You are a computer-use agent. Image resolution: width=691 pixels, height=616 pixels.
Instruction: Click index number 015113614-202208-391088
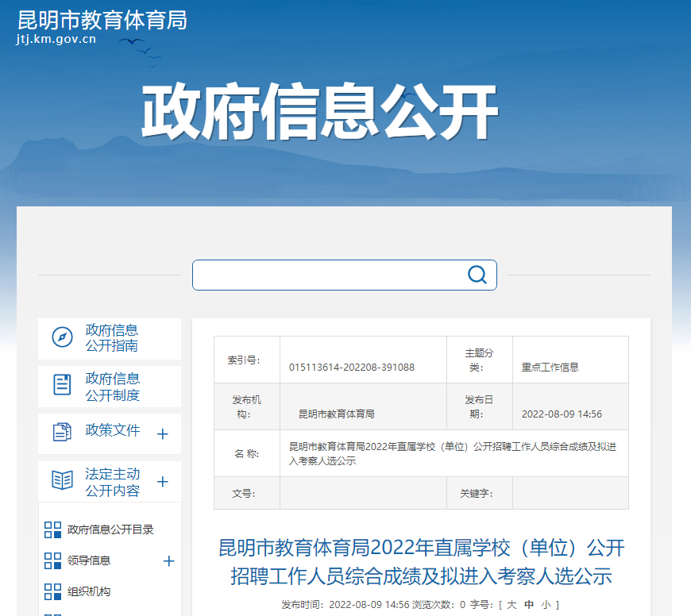pyautogui.click(x=352, y=368)
